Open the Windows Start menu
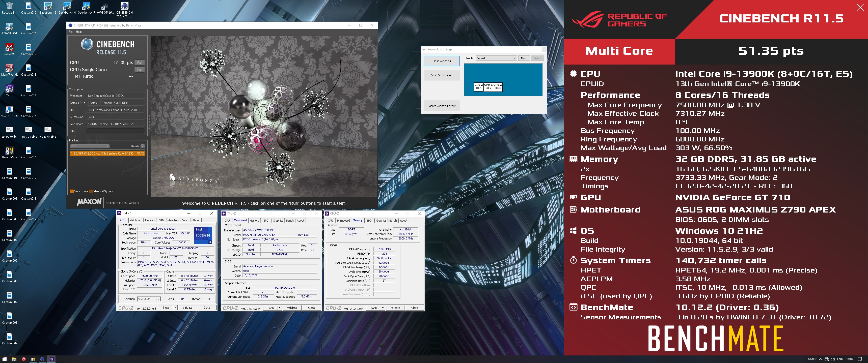 tap(4, 359)
